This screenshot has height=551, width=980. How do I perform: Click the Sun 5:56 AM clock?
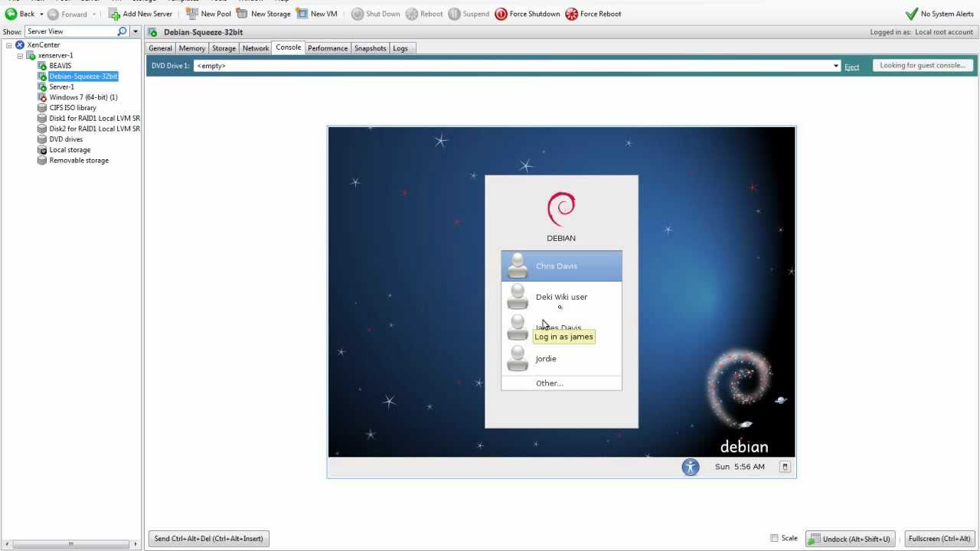tap(740, 467)
